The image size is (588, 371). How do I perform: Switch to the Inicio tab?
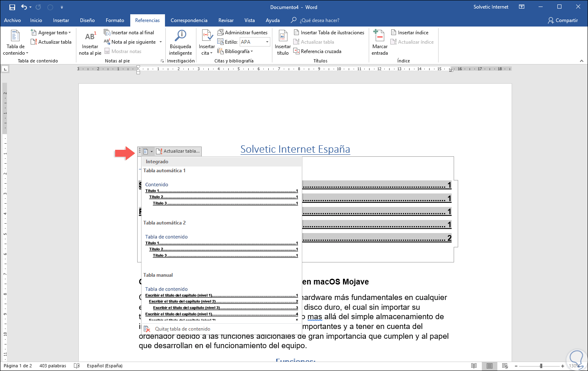coord(36,20)
